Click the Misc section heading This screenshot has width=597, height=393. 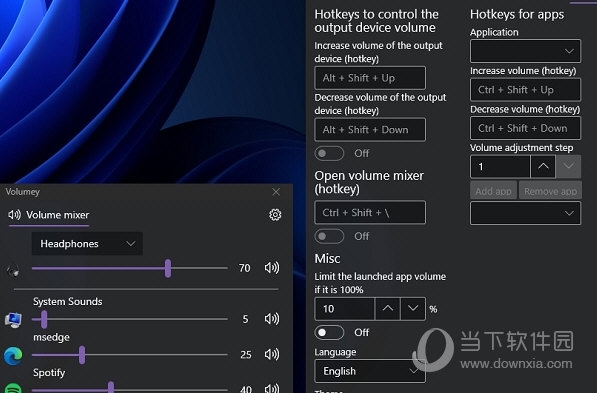[x=327, y=259]
